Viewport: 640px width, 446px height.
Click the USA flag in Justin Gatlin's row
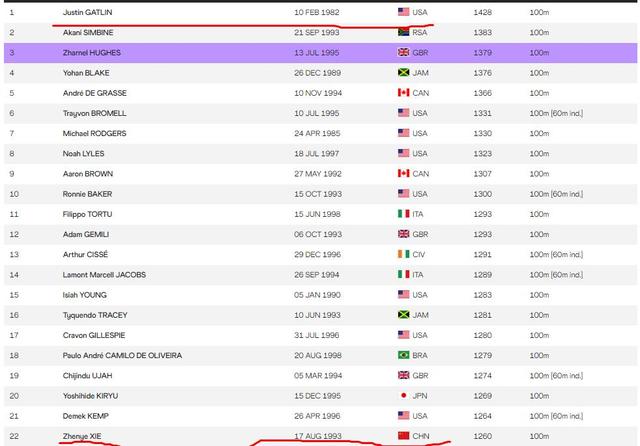pos(404,12)
